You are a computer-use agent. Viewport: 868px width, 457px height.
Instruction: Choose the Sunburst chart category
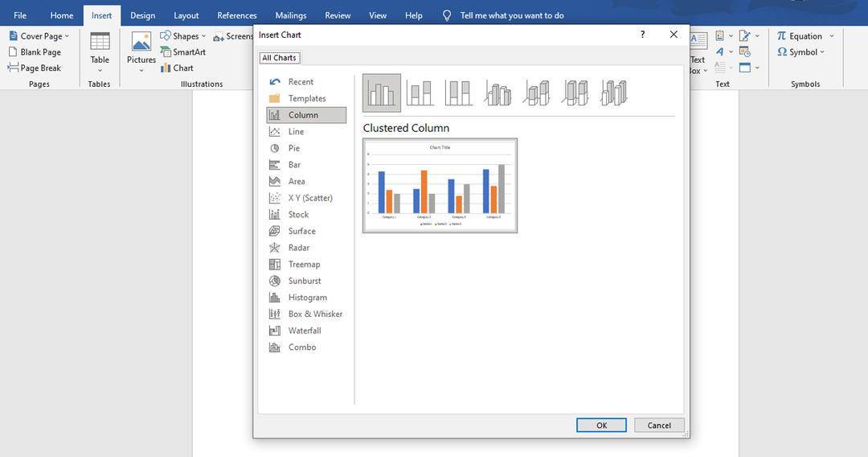pos(306,281)
